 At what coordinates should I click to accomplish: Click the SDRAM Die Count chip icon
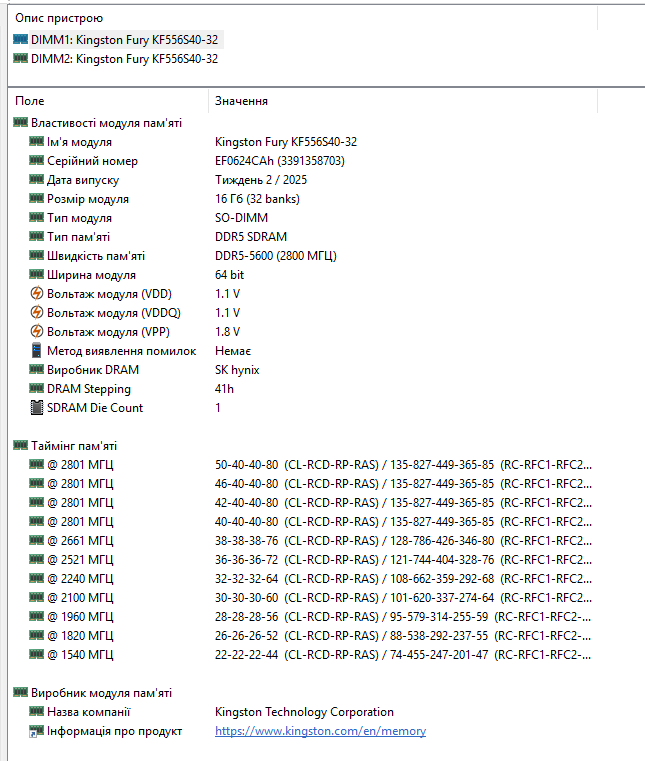pyautogui.click(x=37, y=408)
